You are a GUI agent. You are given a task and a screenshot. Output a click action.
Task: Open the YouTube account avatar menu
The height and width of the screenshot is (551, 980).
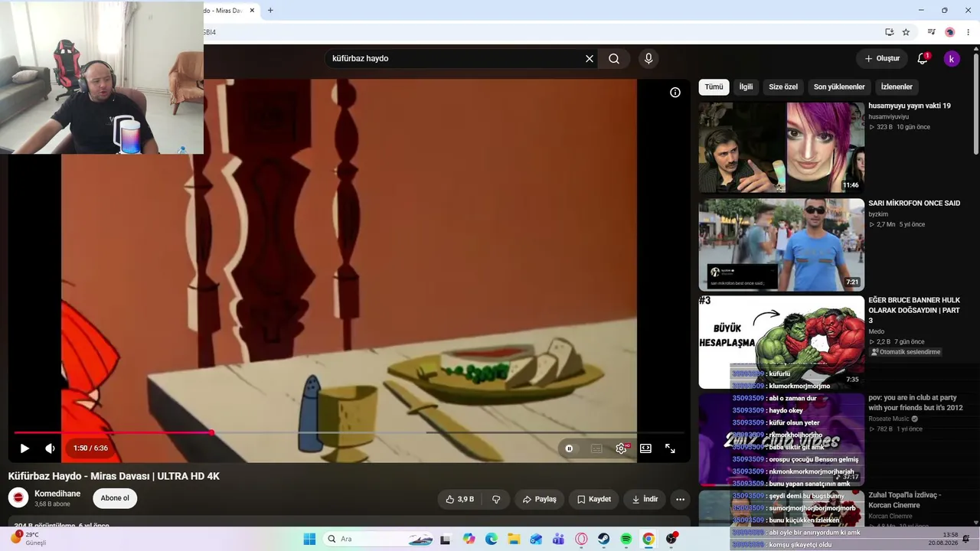[952, 59]
